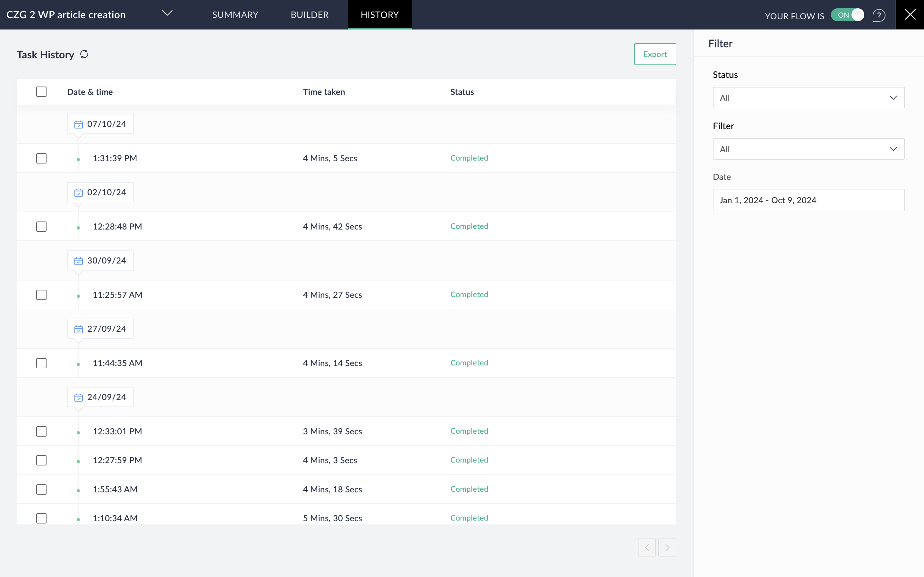Image resolution: width=924 pixels, height=577 pixels.
Task: Open the Status filter dropdown
Action: tap(808, 98)
